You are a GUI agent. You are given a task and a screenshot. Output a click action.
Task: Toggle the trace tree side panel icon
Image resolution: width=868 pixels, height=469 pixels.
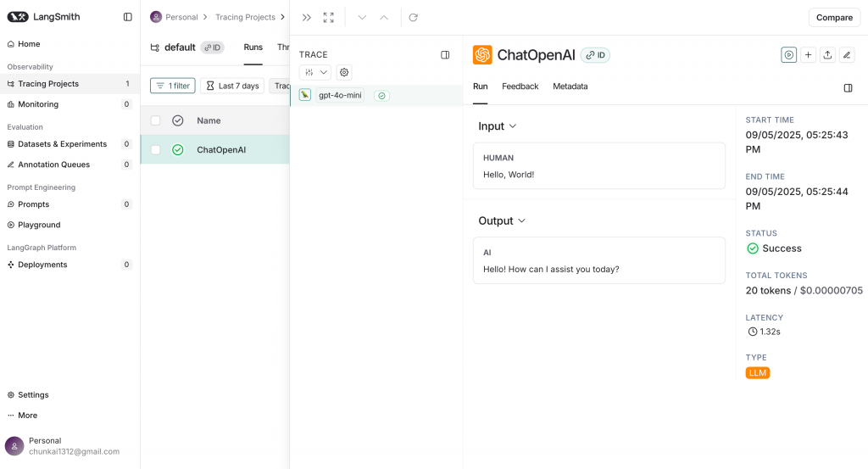pyautogui.click(x=445, y=55)
